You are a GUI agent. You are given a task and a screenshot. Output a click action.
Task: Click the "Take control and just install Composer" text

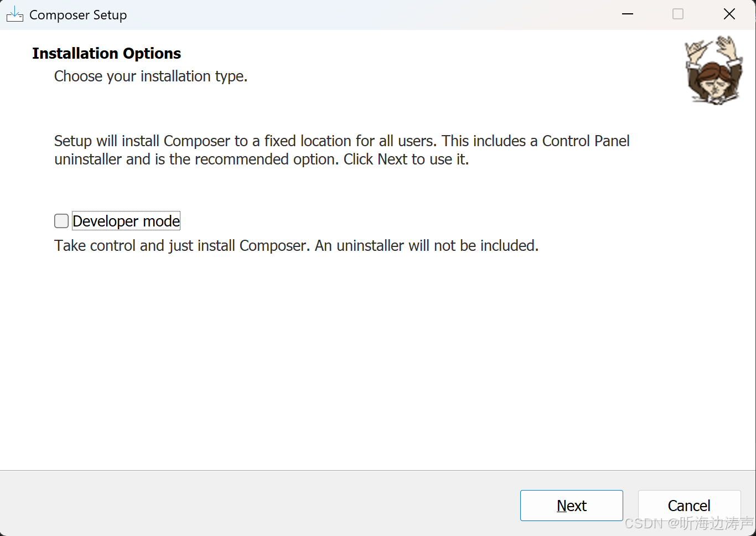pyautogui.click(x=296, y=245)
